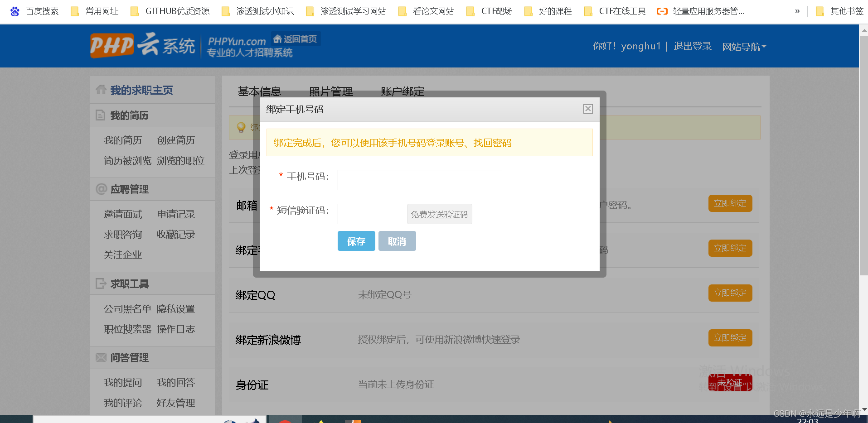868x423 pixels.
Task: Open 创建简历 sidebar link
Action: (x=176, y=140)
